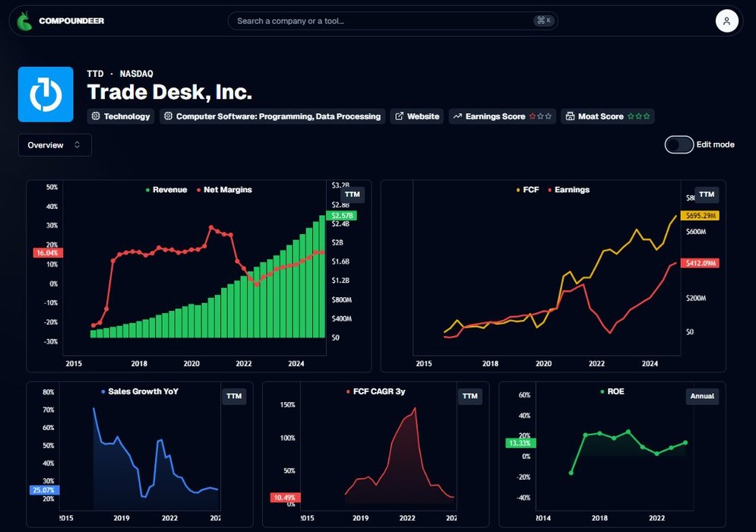Click the ROE legend green dot

603,391
